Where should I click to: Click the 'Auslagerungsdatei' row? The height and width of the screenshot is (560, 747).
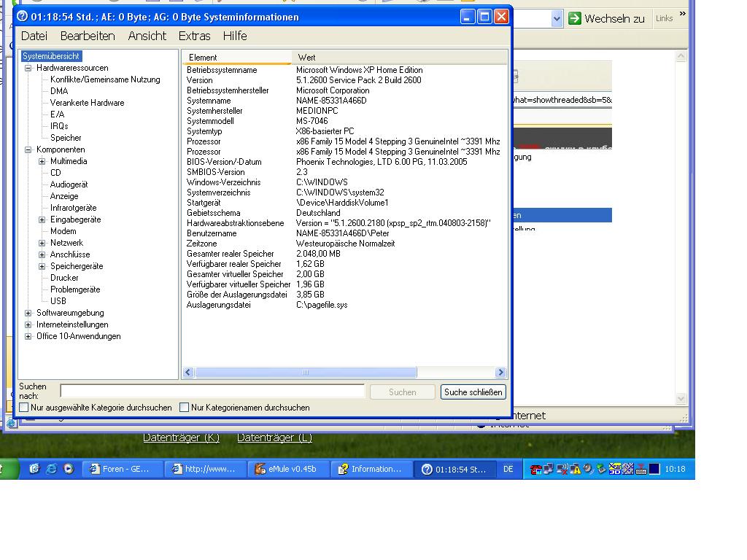pos(344,305)
